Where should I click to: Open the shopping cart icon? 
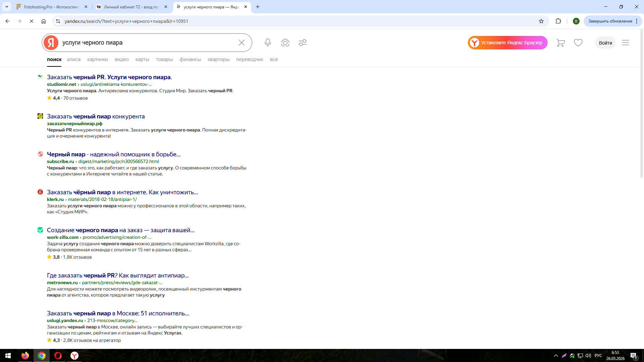(560, 43)
